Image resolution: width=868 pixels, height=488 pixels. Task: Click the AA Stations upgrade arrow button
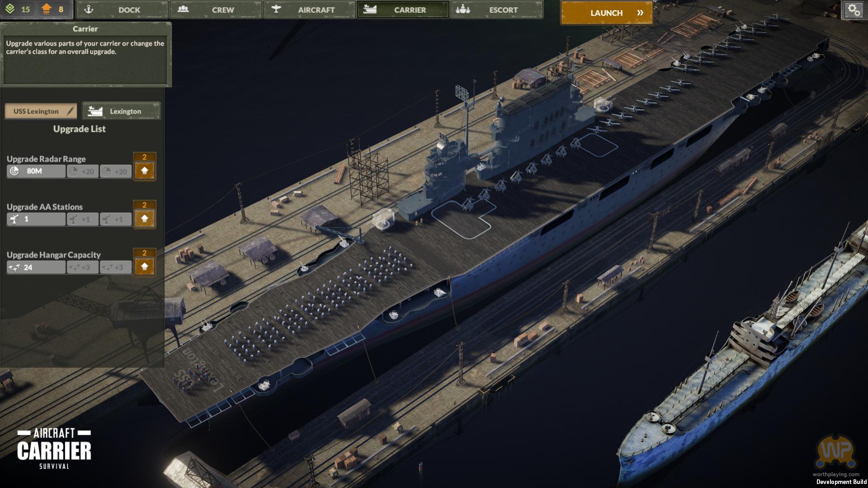[x=145, y=219]
